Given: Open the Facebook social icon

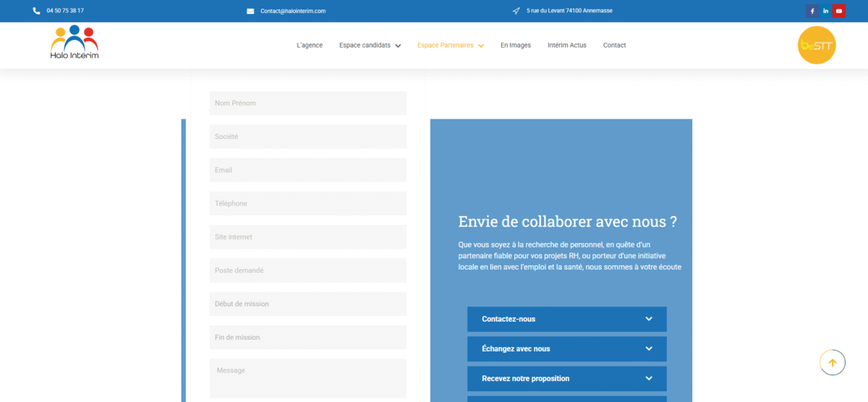Looking at the screenshot, I should 812,11.
